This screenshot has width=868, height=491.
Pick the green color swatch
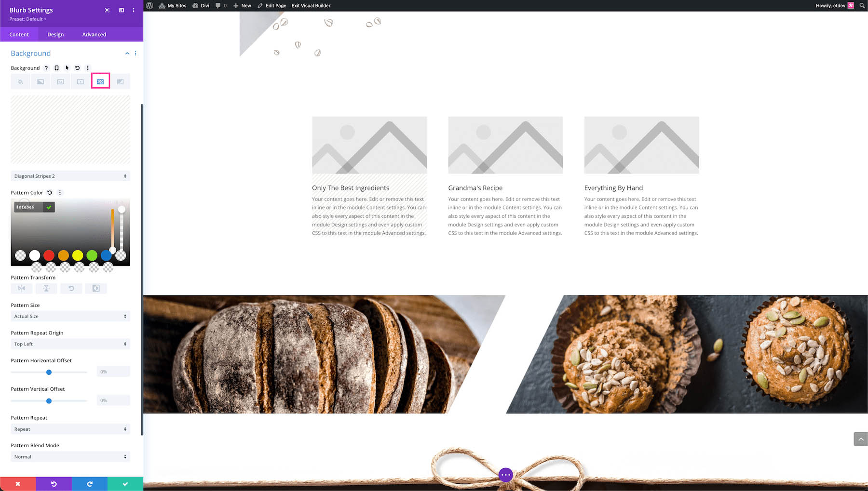pyautogui.click(x=92, y=255)
